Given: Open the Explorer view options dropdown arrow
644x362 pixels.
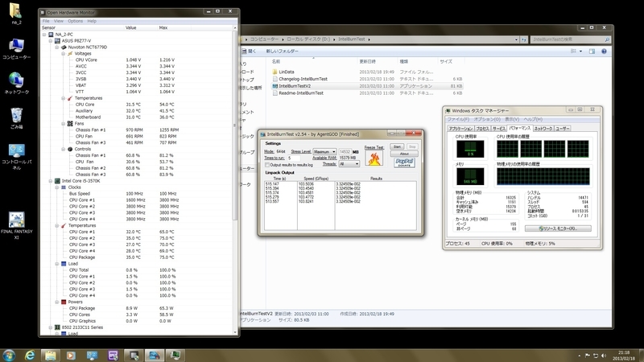Looking at the screenshot, I should [580, 51].
